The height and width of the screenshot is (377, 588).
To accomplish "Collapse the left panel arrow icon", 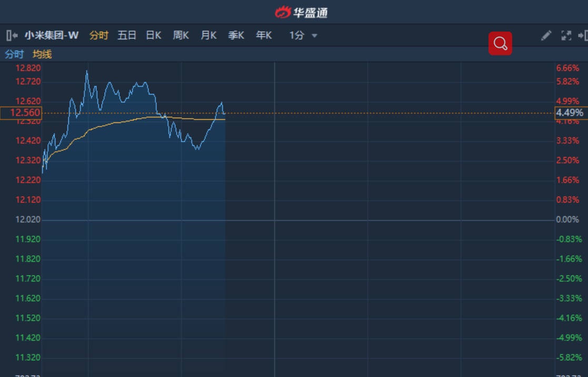I will click(x=12, y=36).
